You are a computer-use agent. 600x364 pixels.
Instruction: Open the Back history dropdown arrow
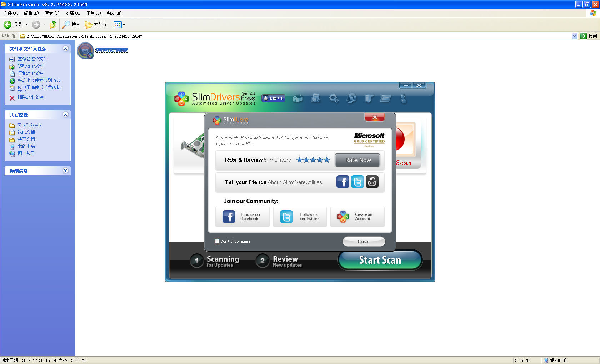(26, 25)
